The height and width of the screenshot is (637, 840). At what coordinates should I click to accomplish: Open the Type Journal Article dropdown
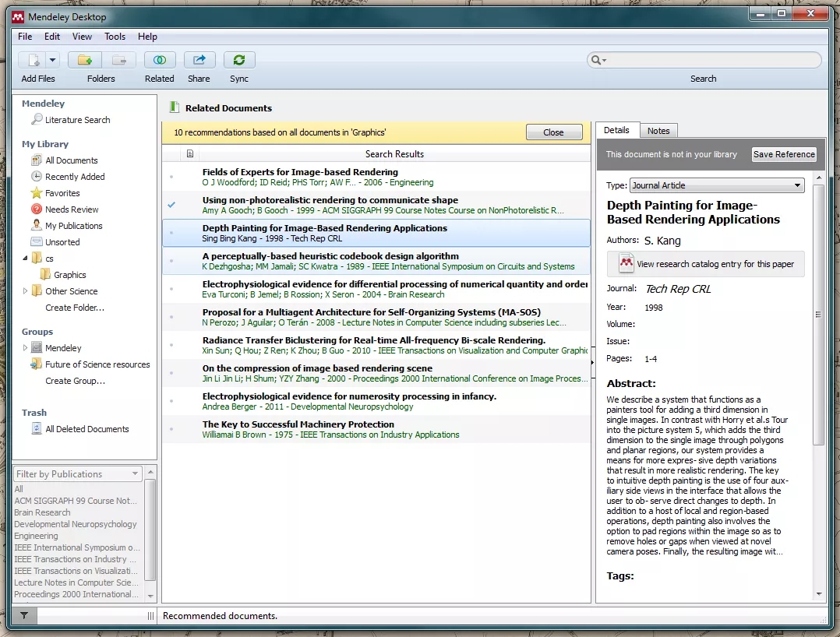pos(717,185)
